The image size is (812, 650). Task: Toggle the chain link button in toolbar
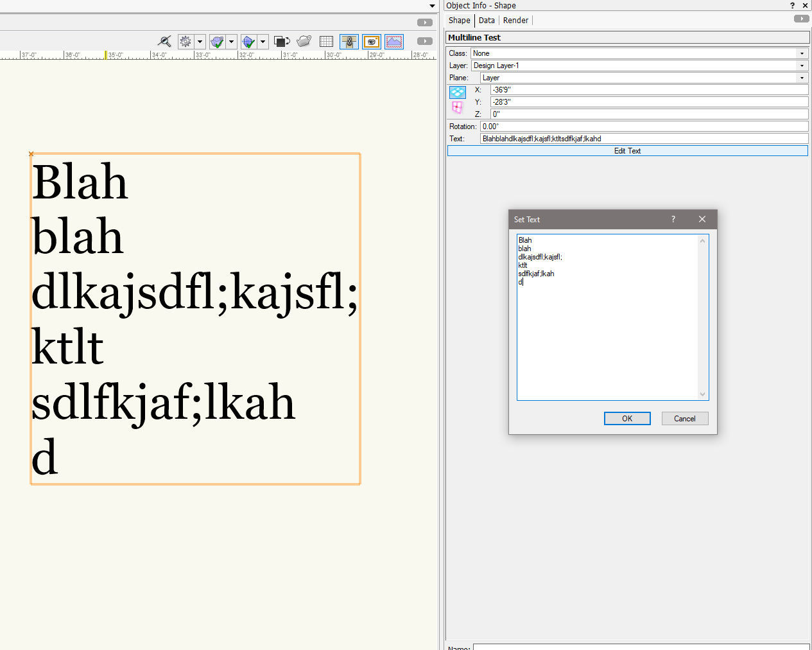[349, 42]
